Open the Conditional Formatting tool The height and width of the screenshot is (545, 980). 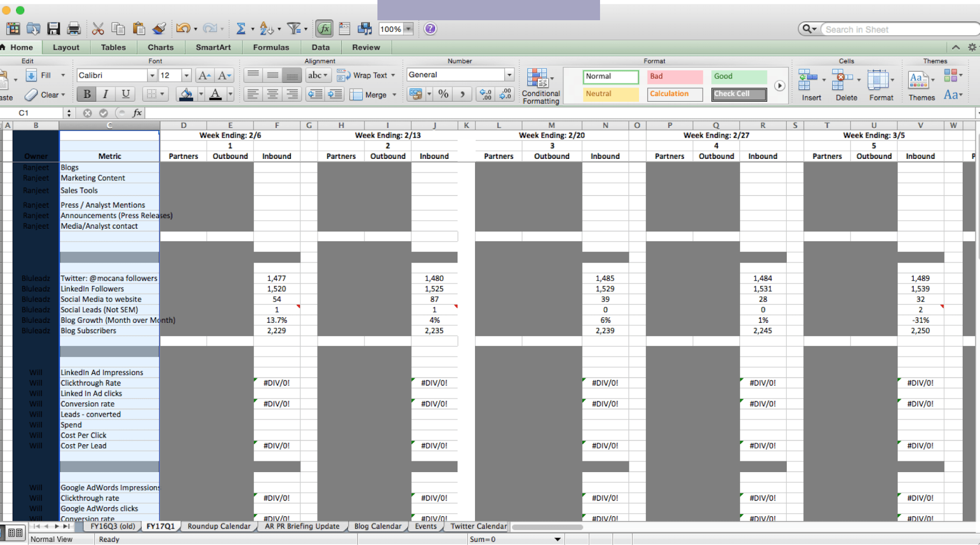(x=540, y=86)
